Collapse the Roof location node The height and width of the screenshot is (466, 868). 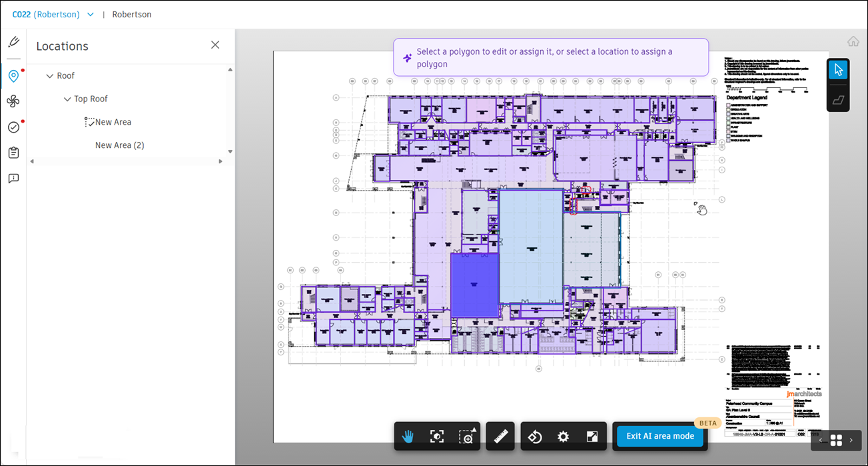coord(49,76)
